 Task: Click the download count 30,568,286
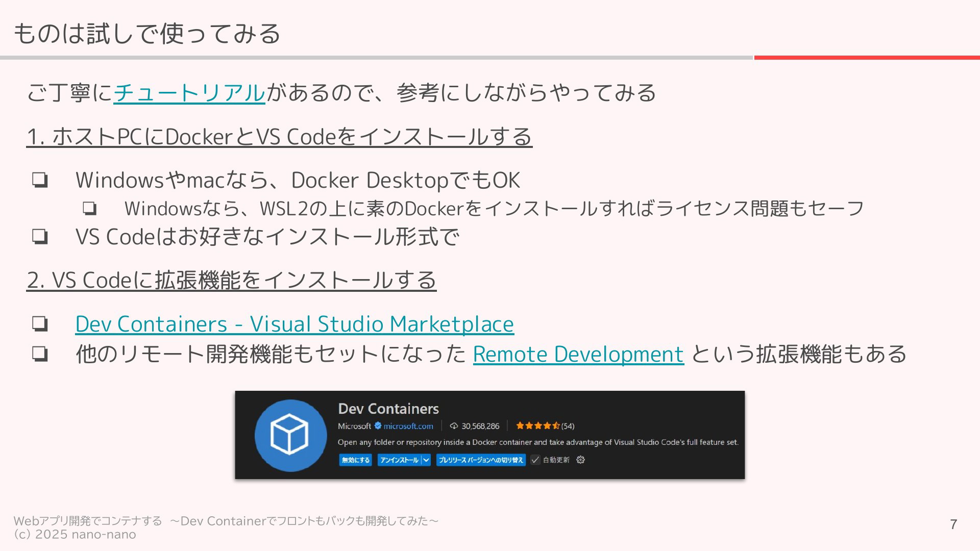(480, 426)
